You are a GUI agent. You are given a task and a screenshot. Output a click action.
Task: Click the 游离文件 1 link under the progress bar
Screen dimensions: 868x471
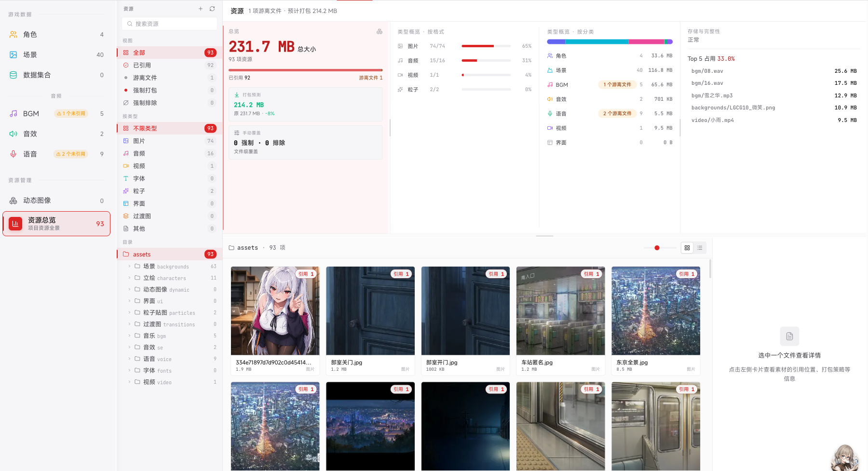(370, 78)
